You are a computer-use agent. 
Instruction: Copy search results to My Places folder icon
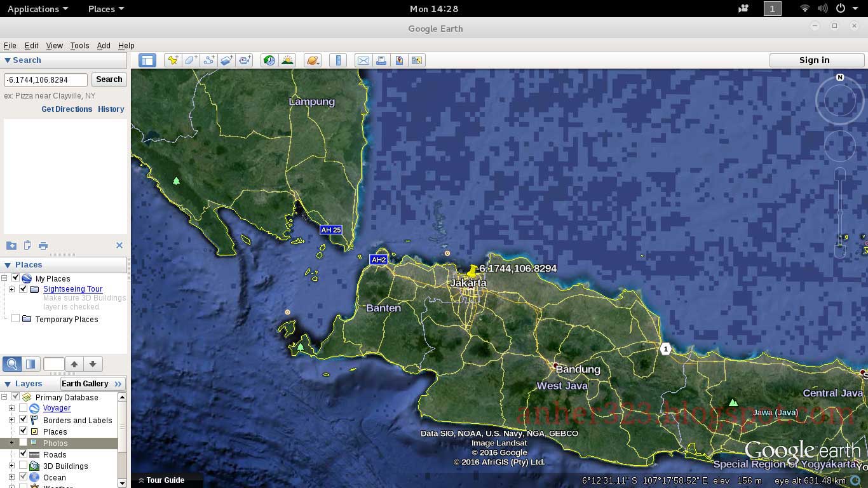[x=11, y=245]
